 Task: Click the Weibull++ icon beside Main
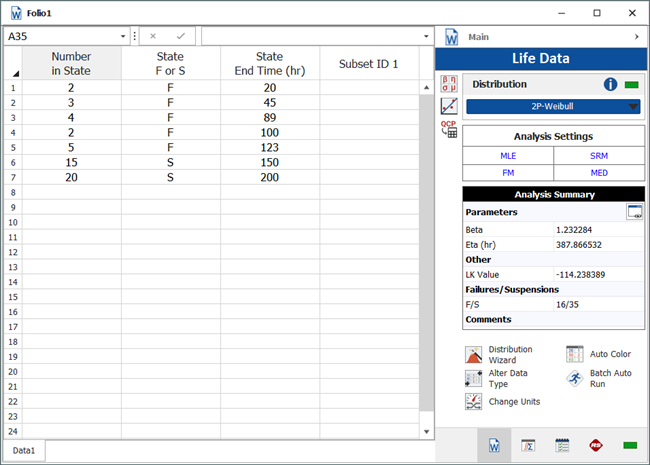pyautogui.click(x=451, y=37)
